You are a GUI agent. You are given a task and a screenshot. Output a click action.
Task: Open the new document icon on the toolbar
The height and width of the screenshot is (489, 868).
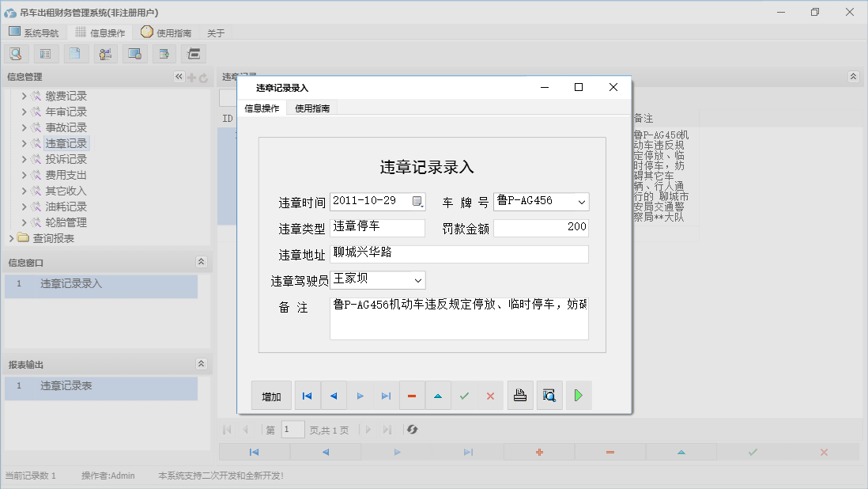(x=75, y=53)
